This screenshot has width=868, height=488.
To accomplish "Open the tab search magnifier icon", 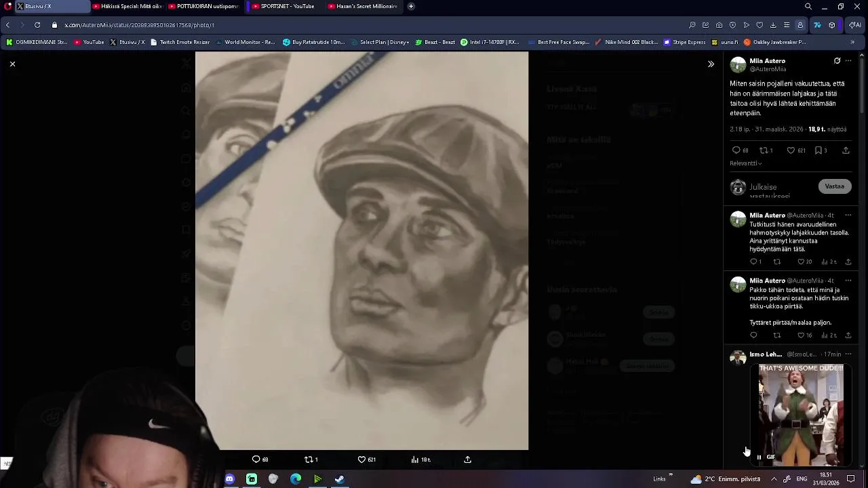I will 808,6.
